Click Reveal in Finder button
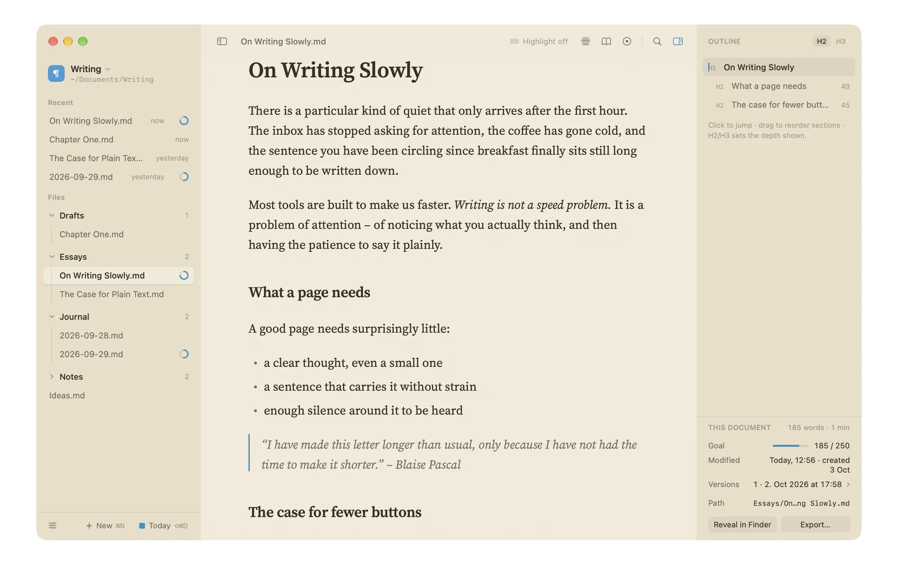The width and height of the screenshot is (898, 588). (742, 525)
